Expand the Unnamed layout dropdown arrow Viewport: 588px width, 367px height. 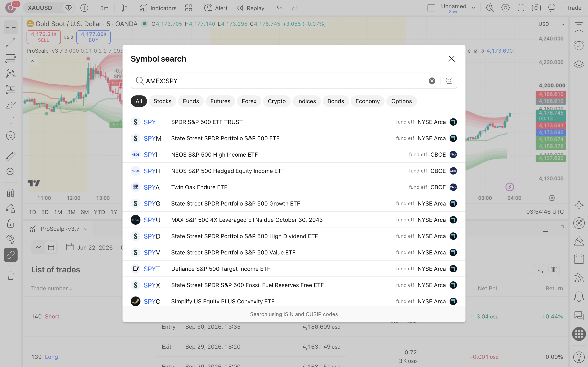[x=473, y=8]
